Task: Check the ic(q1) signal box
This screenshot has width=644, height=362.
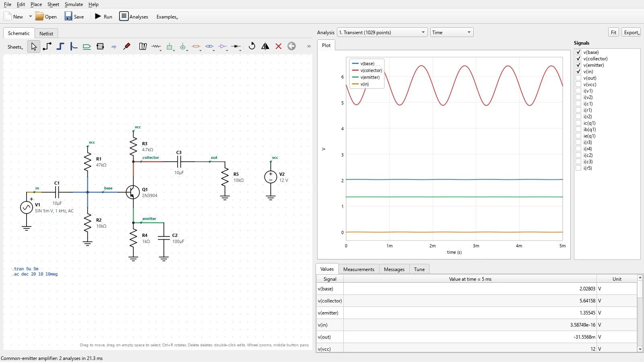Action: [x=578, y=123]
